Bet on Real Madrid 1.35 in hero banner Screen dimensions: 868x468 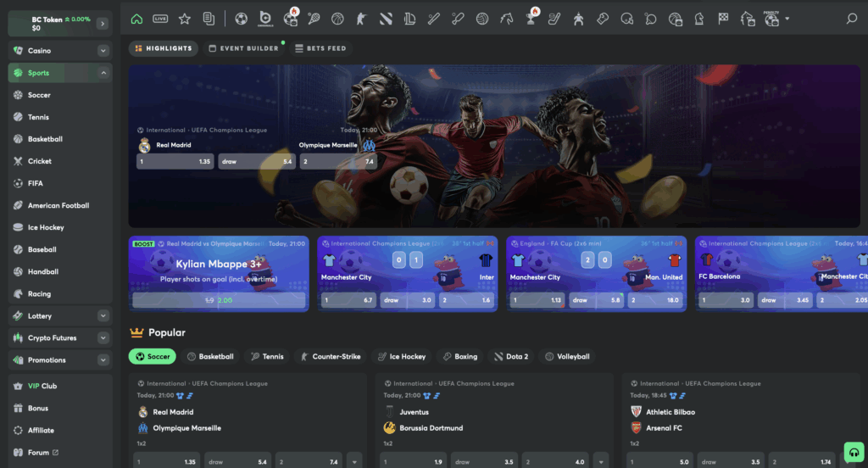[x=175, y=161]
